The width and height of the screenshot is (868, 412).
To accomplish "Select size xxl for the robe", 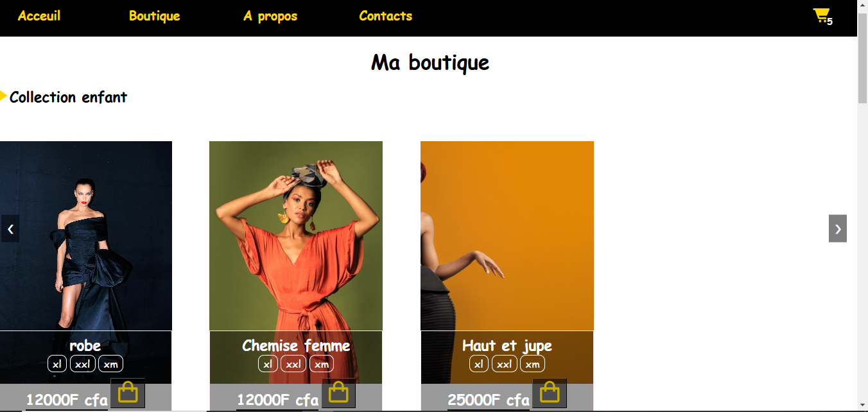I will click(83, 364).
